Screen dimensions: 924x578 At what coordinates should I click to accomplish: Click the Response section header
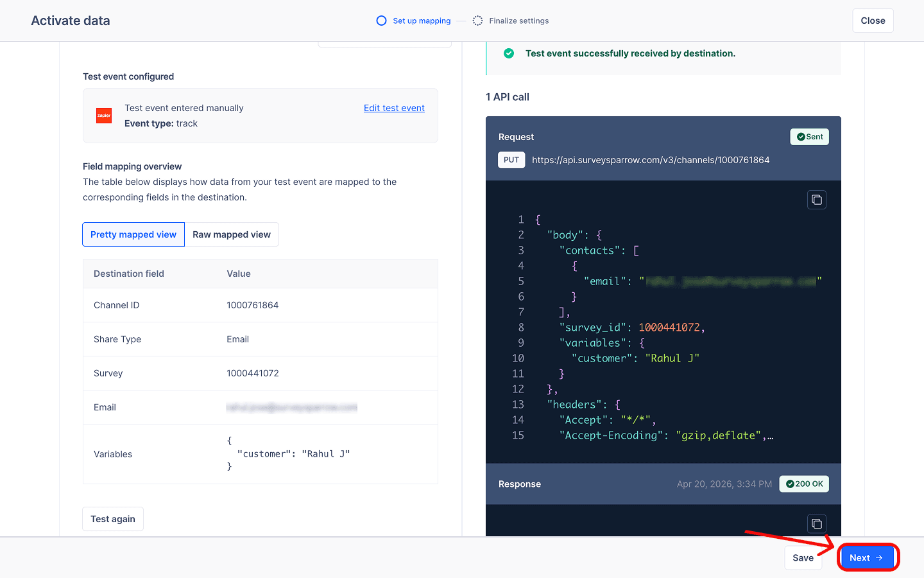(x=520, y=484)
